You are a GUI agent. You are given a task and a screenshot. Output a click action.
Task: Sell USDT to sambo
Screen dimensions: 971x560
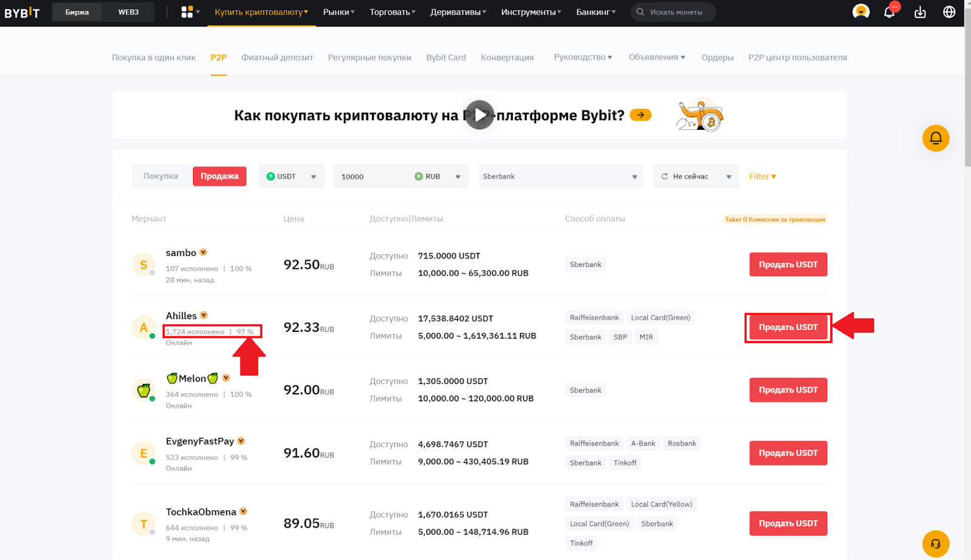coord(788,265)
